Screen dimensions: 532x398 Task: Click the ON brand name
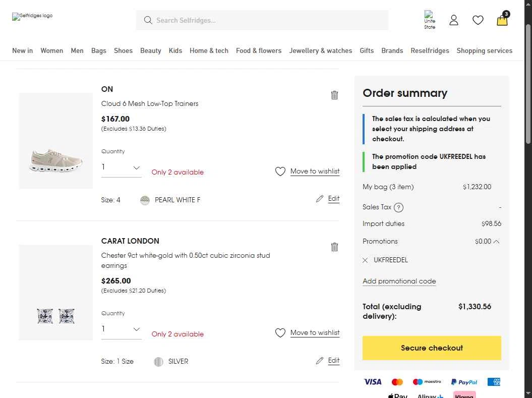pos(107,89)
